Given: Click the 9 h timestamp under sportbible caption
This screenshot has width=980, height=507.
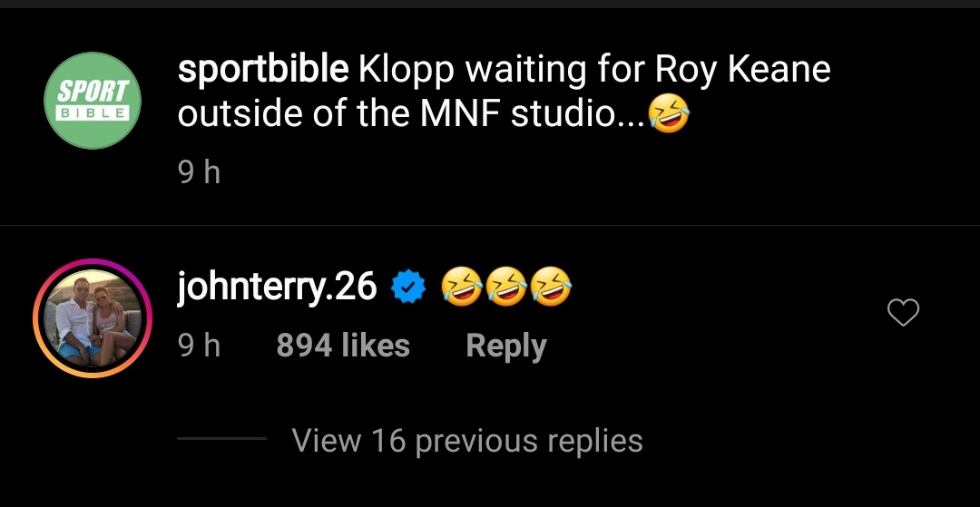Looking at the screenshot, I should point(199,171).
